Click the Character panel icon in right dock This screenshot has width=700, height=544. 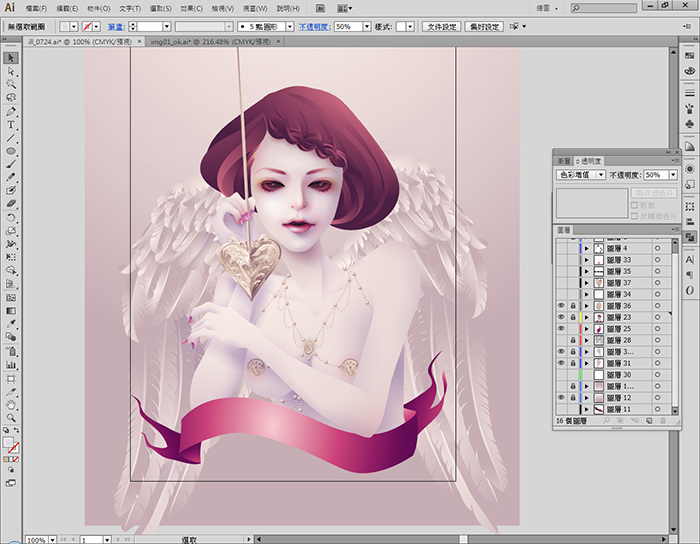coord(690,259)
